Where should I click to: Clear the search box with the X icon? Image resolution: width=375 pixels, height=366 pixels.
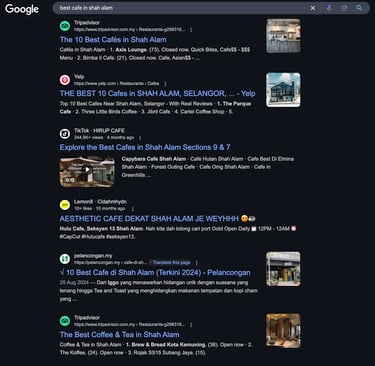313,8
